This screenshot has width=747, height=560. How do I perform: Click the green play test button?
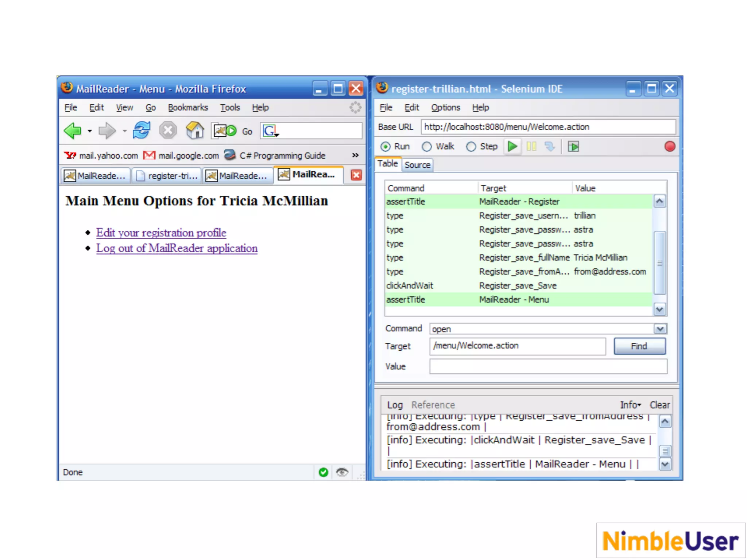coord(512,147)
